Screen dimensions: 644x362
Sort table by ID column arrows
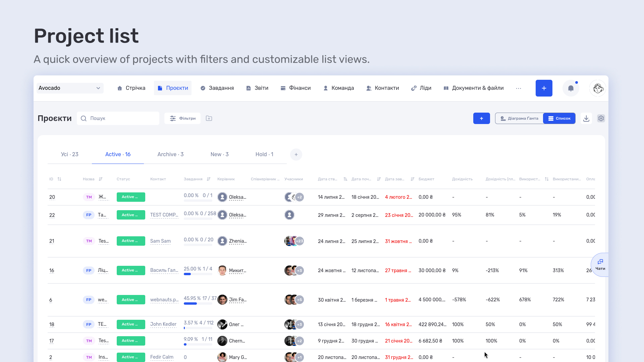(x=59, y=179)
